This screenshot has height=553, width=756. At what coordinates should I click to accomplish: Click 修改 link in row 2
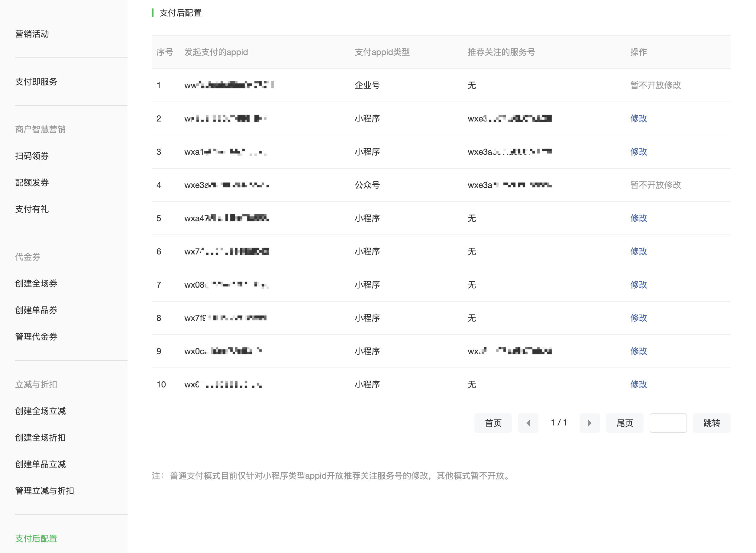click(x=638, y=118)
